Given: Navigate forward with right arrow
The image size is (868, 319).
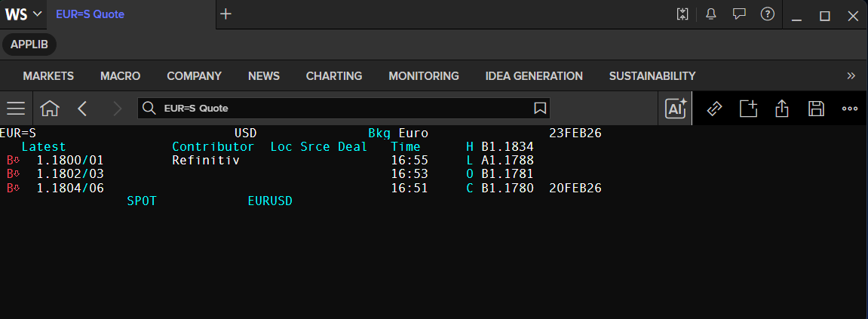Looking at the screenshot, I should coord(117,109).
